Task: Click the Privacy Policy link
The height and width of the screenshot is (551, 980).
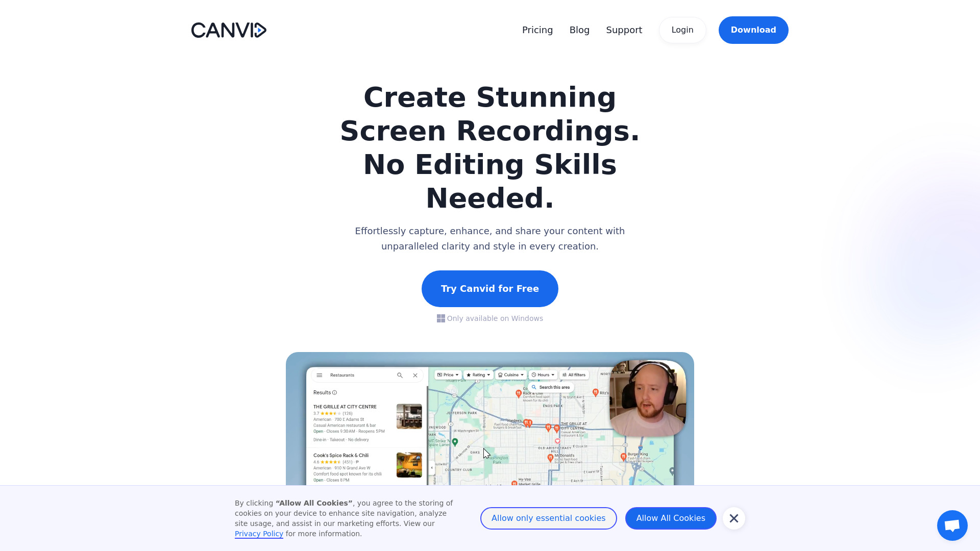Action: coord(258,534)
